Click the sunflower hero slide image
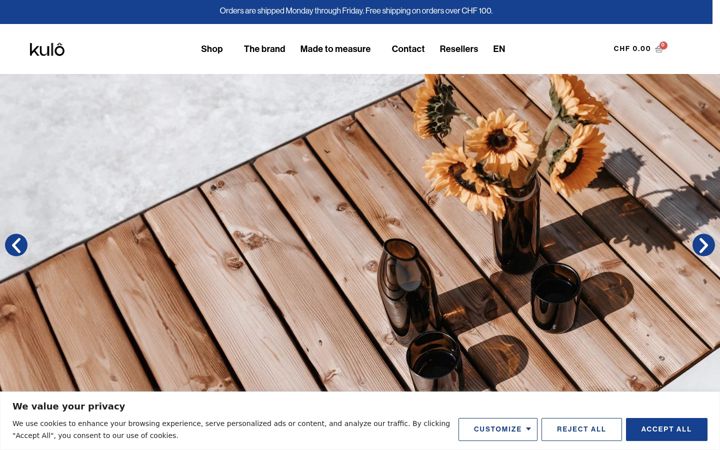Viewport: 720px width, 450px height. [x=360, y=233]
